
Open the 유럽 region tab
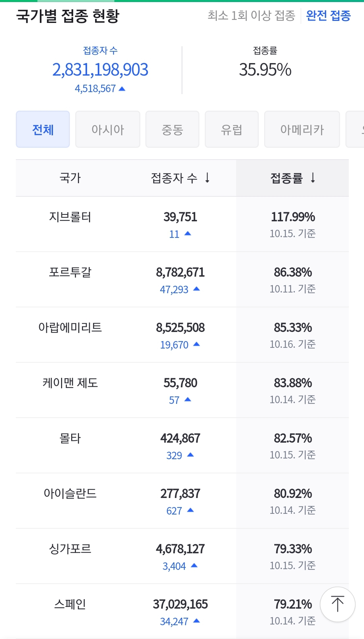pyautogui.click(x=232, y=129)
